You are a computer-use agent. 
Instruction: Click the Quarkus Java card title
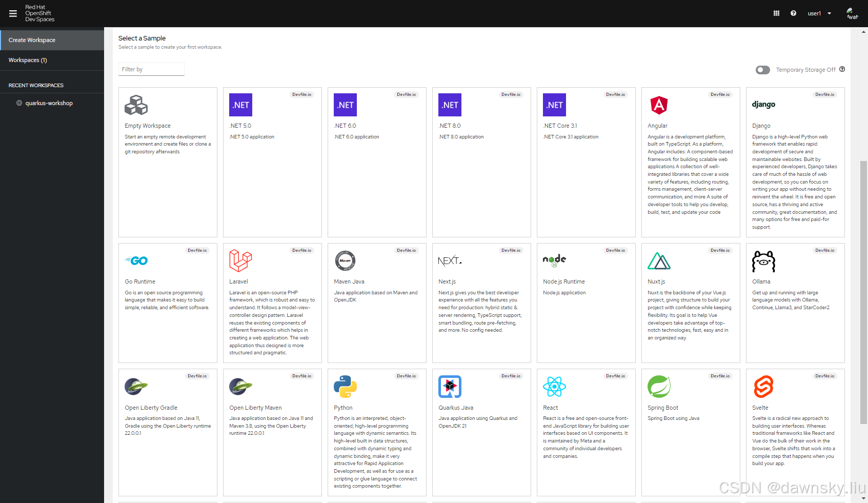[x=456, y=408]
